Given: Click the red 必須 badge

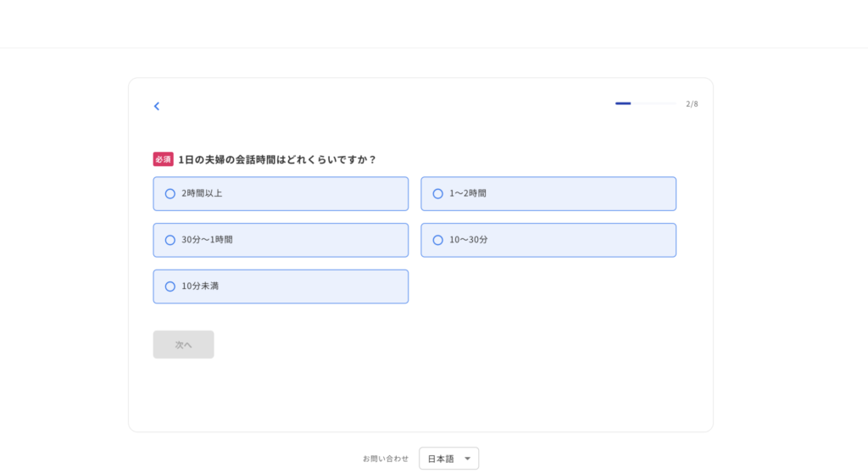Looking at the screenshot, I should [164, 159].
